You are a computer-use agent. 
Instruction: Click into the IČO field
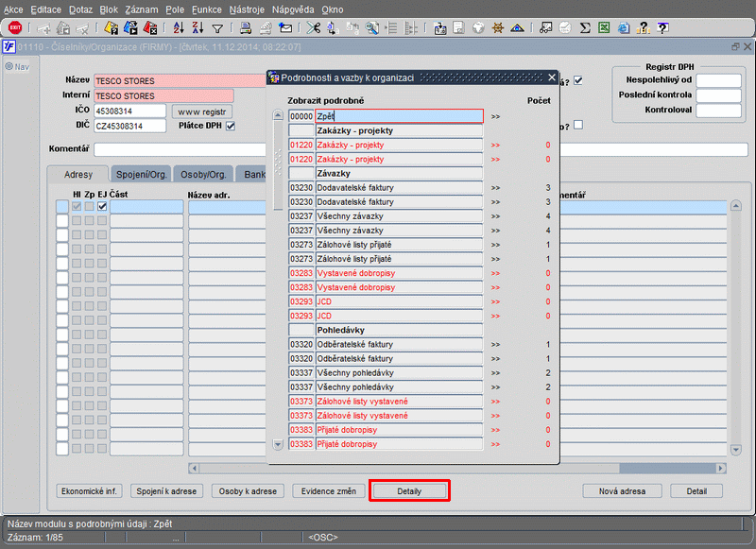[x=129, y=112]
